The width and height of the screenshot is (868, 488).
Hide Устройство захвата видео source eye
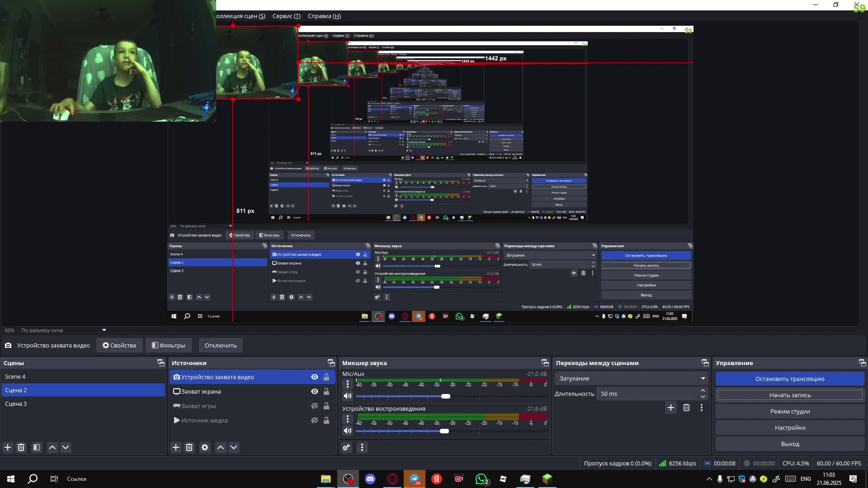315,377
